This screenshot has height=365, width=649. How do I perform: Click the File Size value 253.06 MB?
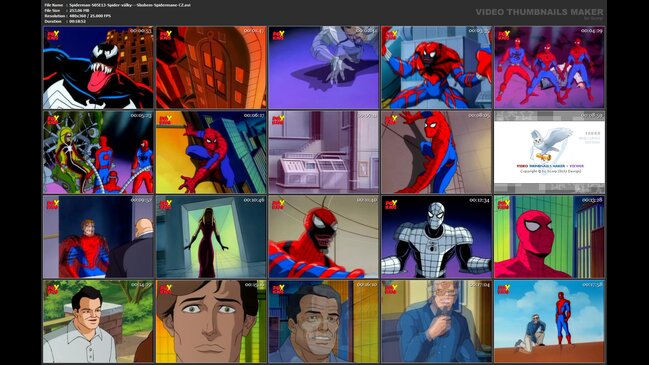pyautogui.click(x=79, y=10)
